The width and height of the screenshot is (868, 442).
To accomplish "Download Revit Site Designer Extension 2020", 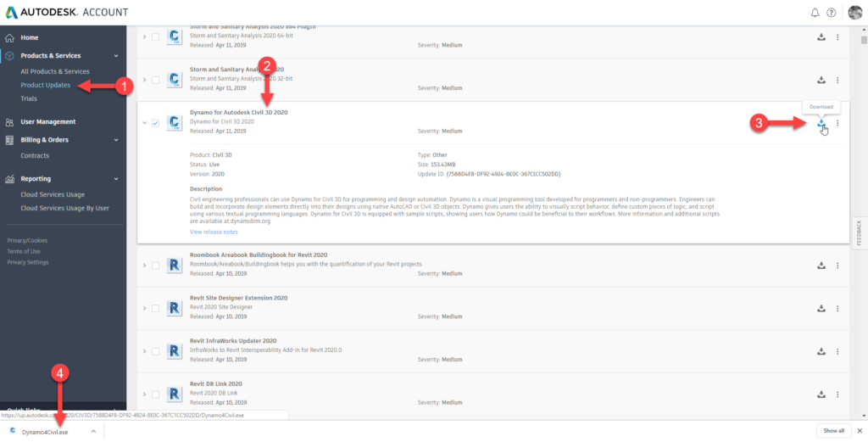I will (821, 309).
